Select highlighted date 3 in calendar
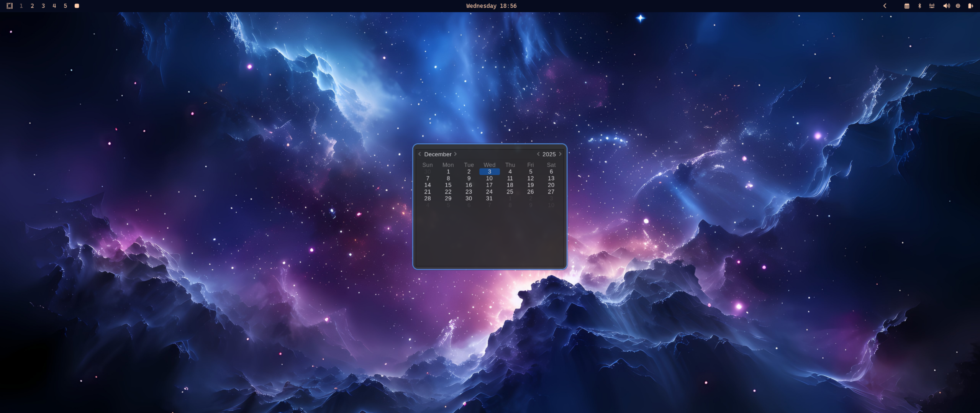The width and height of the screenshot is (980, 413). (489, 172)
